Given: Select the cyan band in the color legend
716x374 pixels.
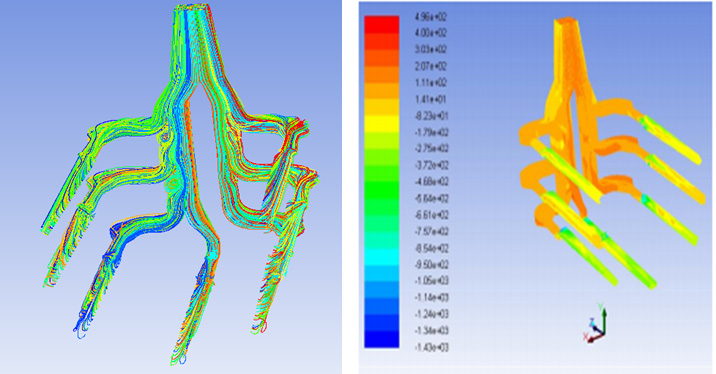Looking at the screenshot, I should (x=382, y=256).
